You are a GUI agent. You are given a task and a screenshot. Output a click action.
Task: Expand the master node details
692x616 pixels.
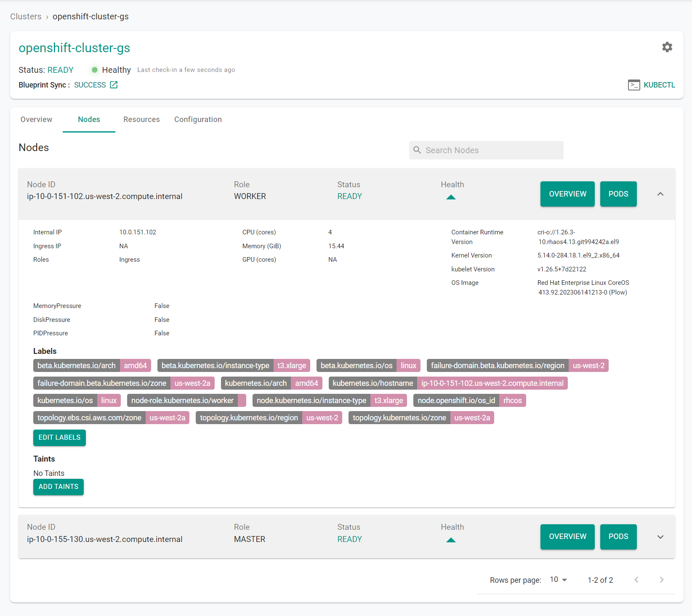[x=660, y=537]
